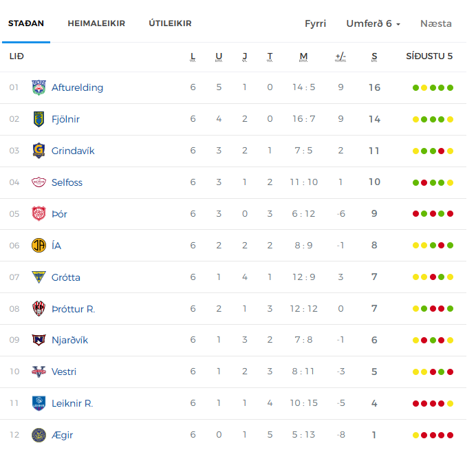Go to previous round with Fyrri
Image resolution: width=476 pixels, height=450 pixels.
coord(316,23)
